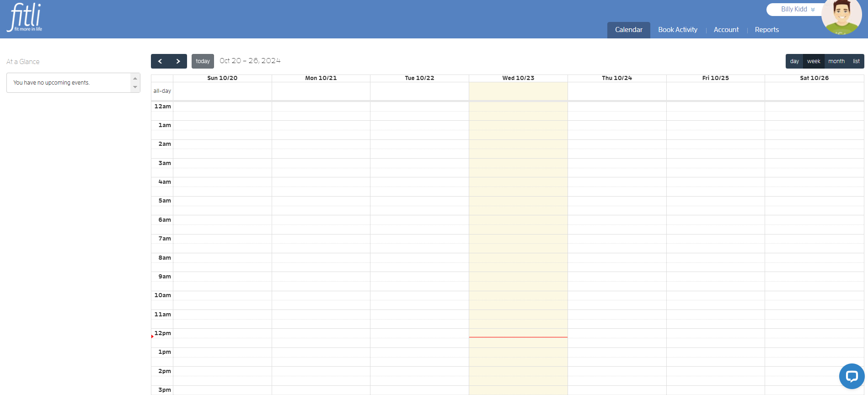Click the At a Glance heading

click(23, 62)
